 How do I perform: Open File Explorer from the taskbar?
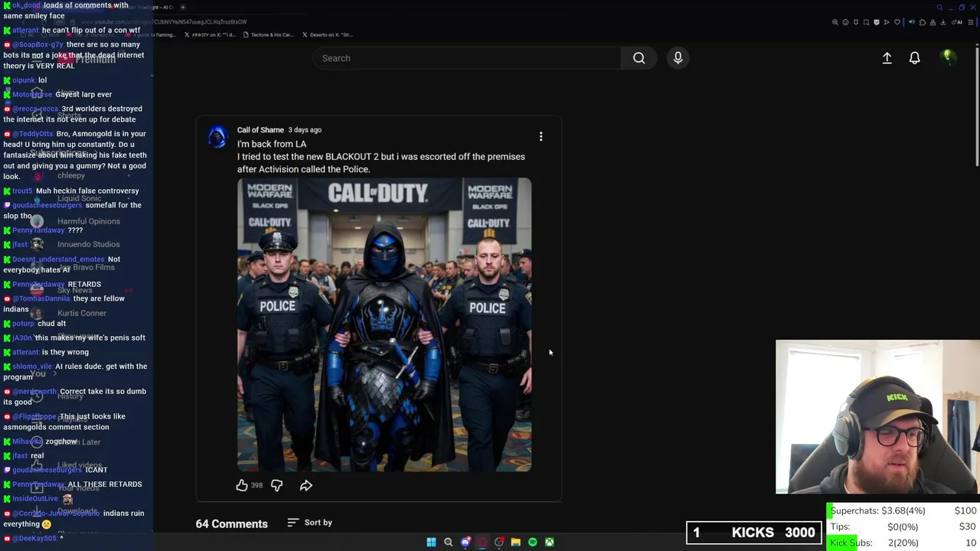coord(515,542)
